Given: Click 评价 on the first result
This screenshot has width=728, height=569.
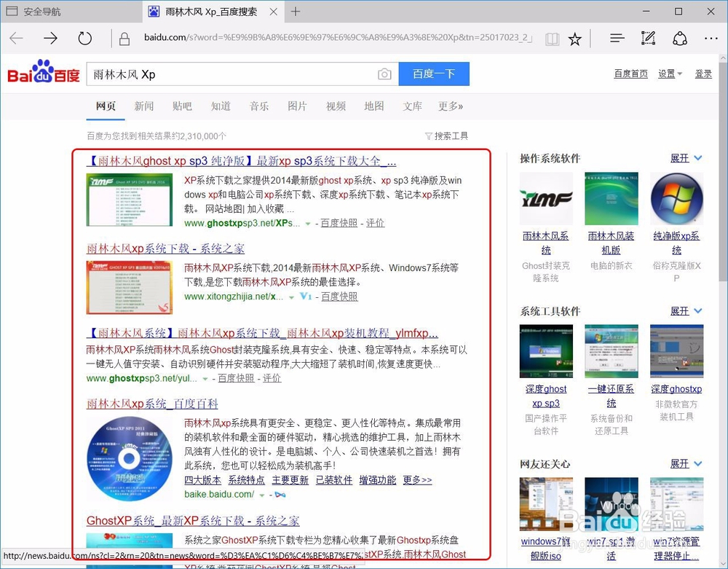Looking at the screenshot, I should 375,223.
